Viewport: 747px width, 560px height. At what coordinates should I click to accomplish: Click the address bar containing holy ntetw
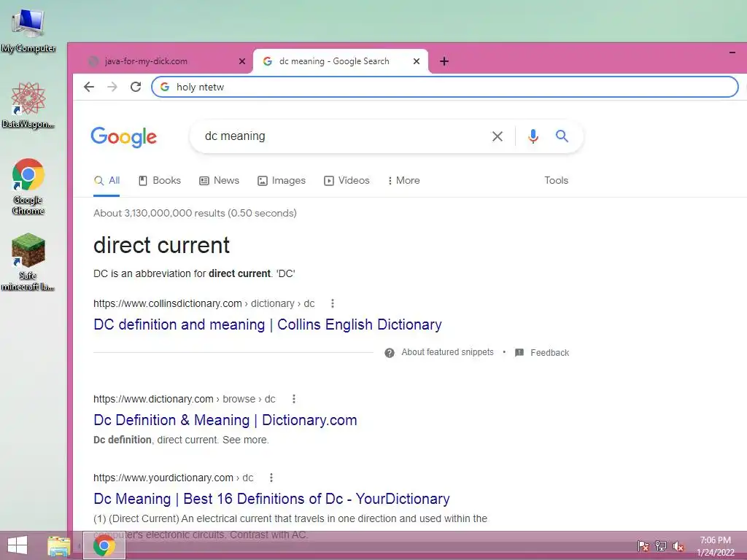click(444, 87)
